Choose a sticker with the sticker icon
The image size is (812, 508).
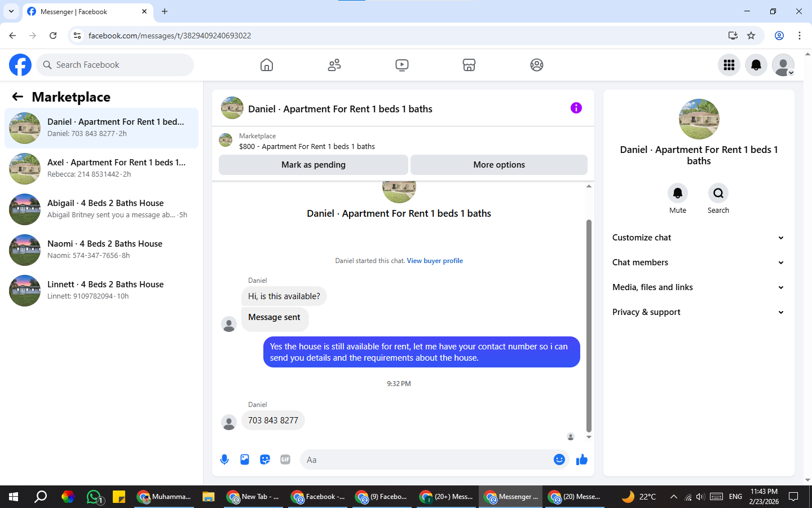[265, 459]
